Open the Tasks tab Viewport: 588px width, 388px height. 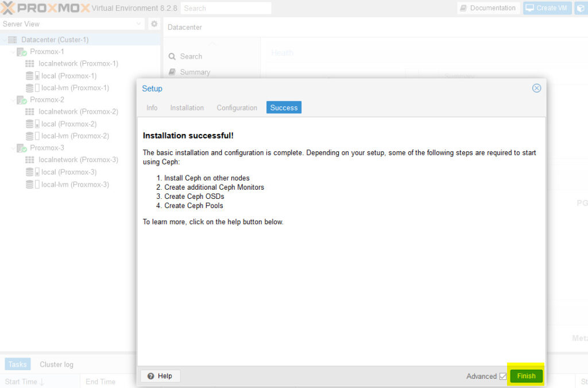[18, 364]
